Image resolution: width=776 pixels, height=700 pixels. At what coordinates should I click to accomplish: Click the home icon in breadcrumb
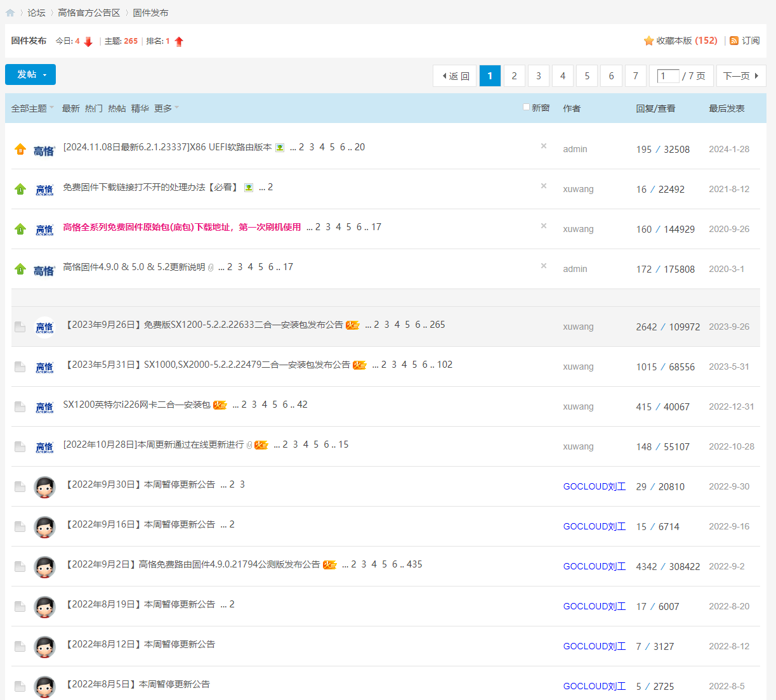click(10, 13)
